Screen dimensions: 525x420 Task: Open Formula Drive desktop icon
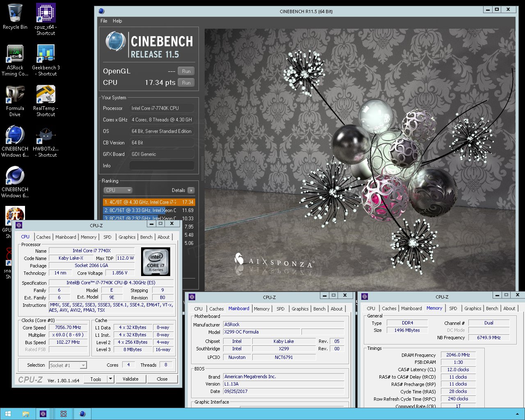tap(15, 100)
